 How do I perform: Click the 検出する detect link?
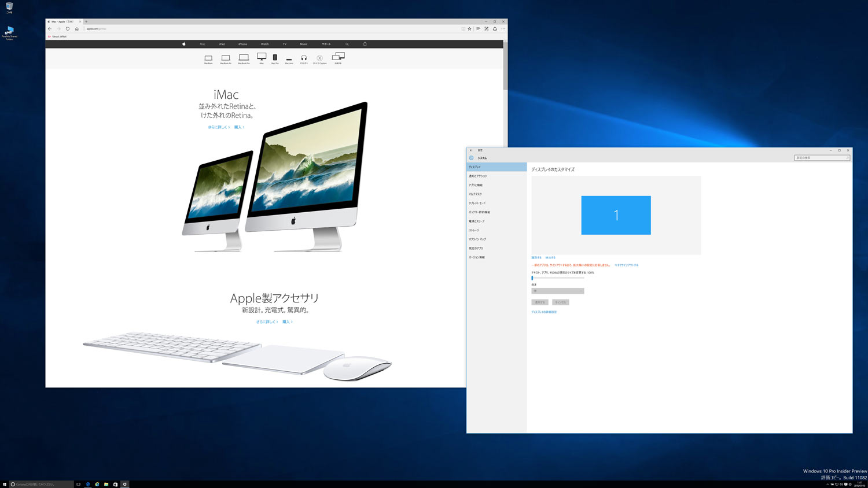coord(550,258)
